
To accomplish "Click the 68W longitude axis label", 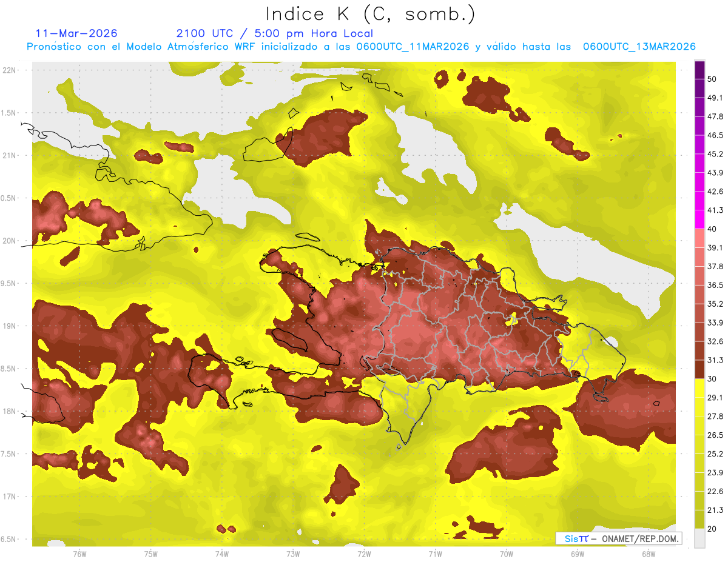I will 649,554.
